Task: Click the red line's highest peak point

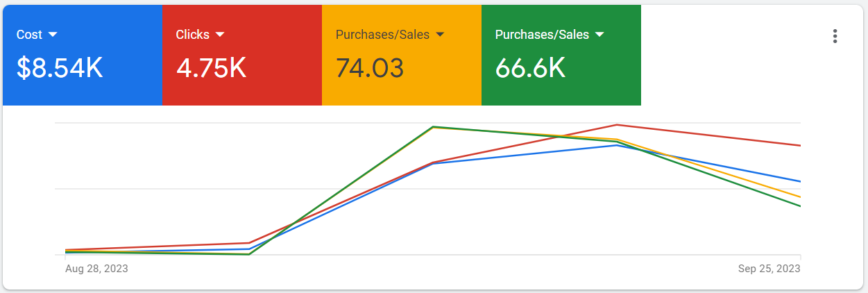Action: coord(617,125)
